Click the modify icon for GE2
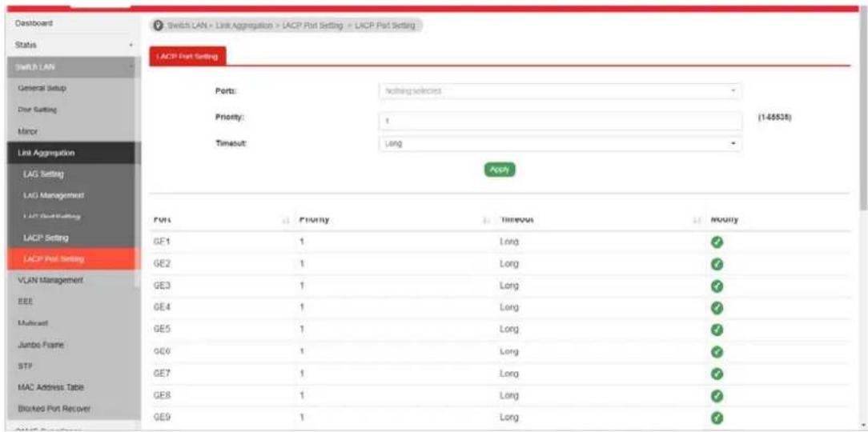Viewport: 868px width, 432px height. point(717,264)
